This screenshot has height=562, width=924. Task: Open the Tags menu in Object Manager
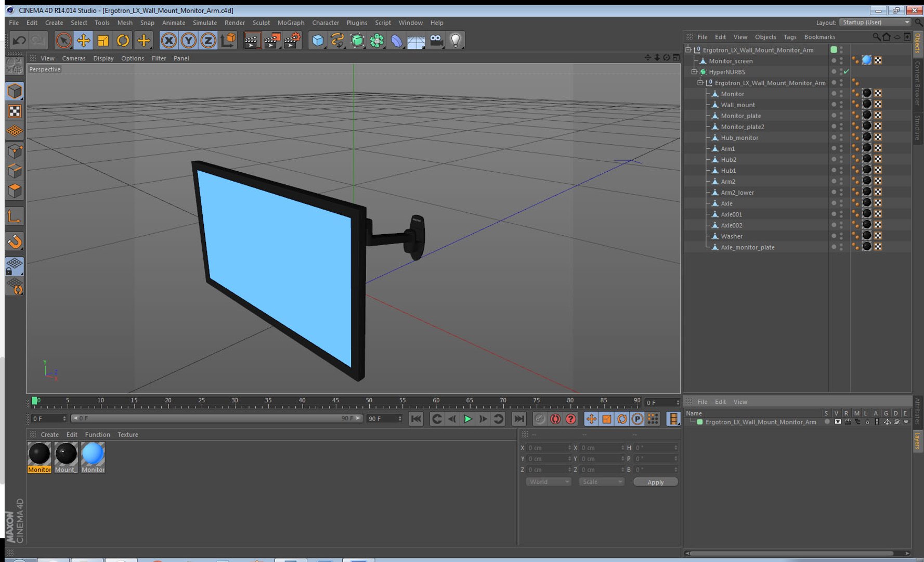coord(790,37)
